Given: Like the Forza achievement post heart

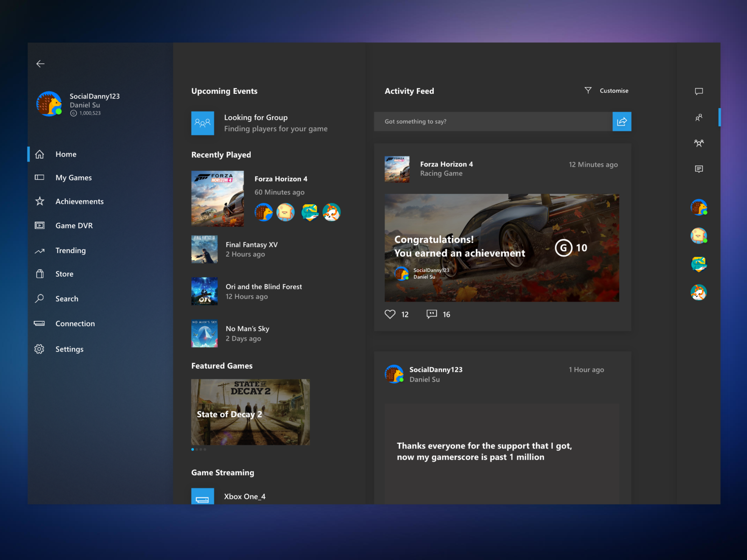Looking at the screenshot, I should click(390, 314).
